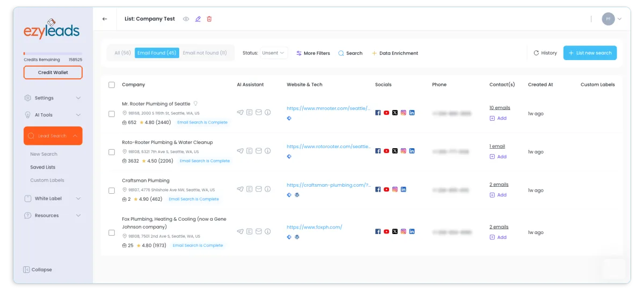The width and height of the screenshot is (644, 299).
Task: Click the Search button in toolbar
Action: coord(350,53)
